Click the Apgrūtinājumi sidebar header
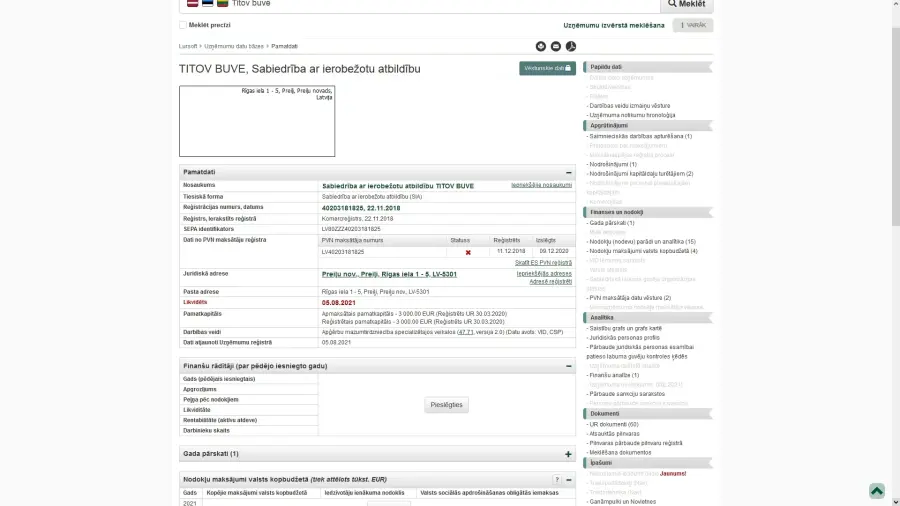900x506 pixels. (647, 126)
